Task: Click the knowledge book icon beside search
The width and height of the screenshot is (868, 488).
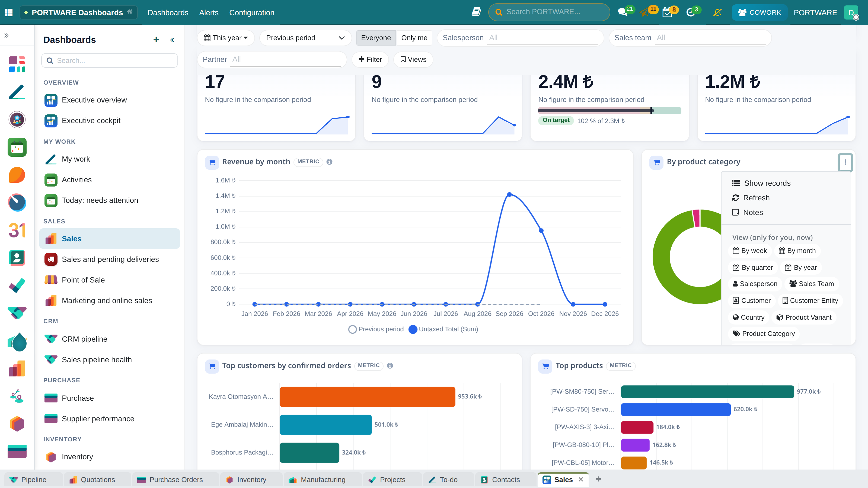Action: click(476, 12)
